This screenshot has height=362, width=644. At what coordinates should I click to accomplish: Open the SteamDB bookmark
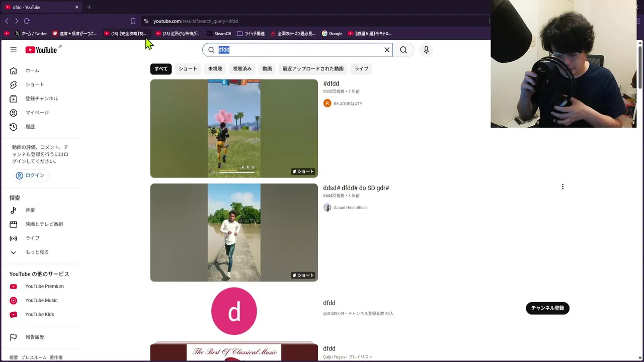[219, 34]
